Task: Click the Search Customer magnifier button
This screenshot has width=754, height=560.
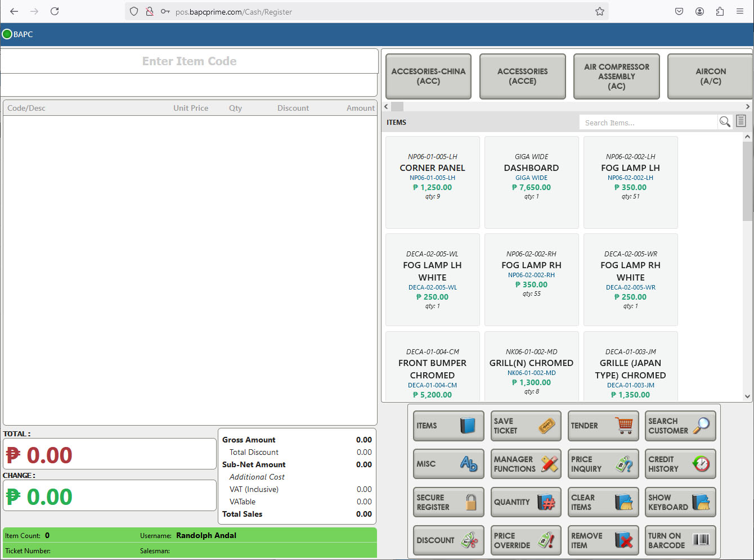Action: 680,426
